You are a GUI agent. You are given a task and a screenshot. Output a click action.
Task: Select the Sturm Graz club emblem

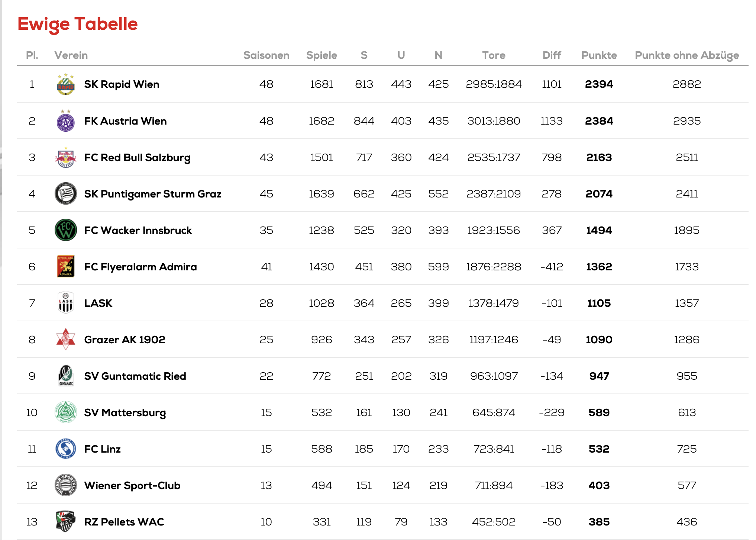[66, 193]
